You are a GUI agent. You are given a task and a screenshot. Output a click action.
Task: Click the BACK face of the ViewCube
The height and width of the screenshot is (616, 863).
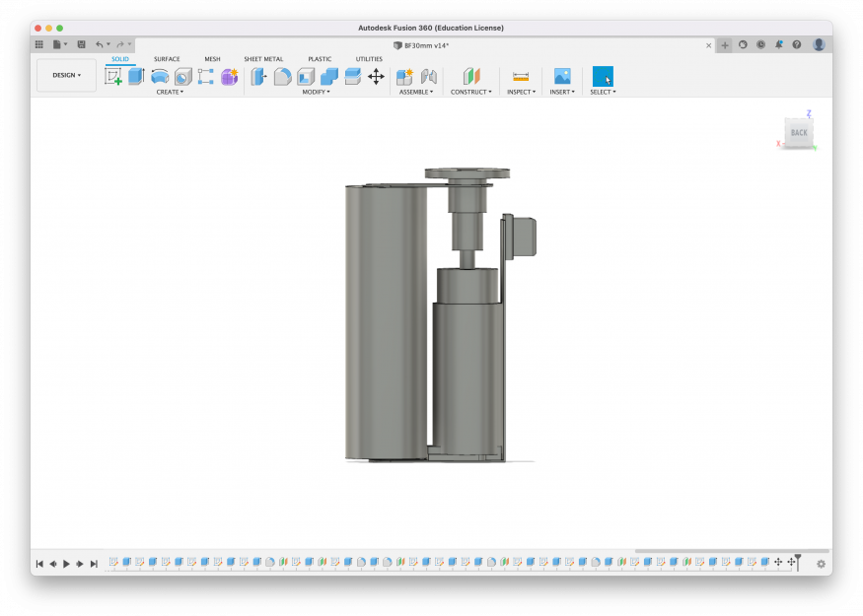[799, 133]
